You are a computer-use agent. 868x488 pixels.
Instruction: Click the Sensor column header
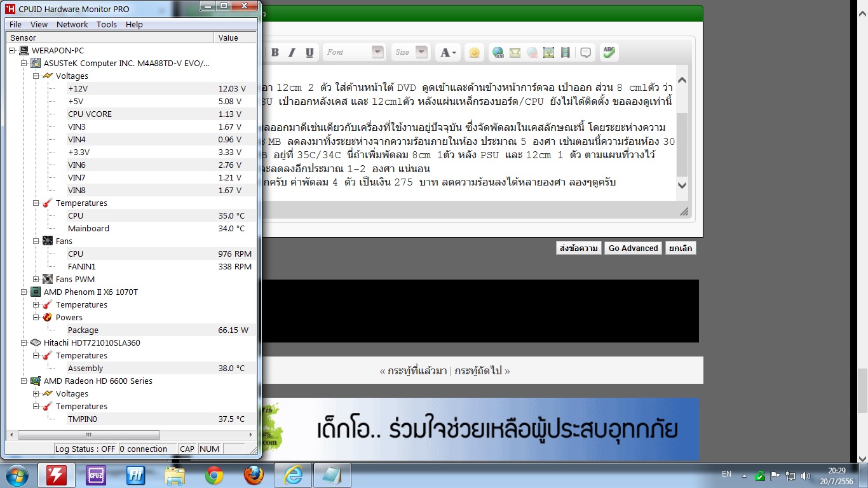click(110, 37)
